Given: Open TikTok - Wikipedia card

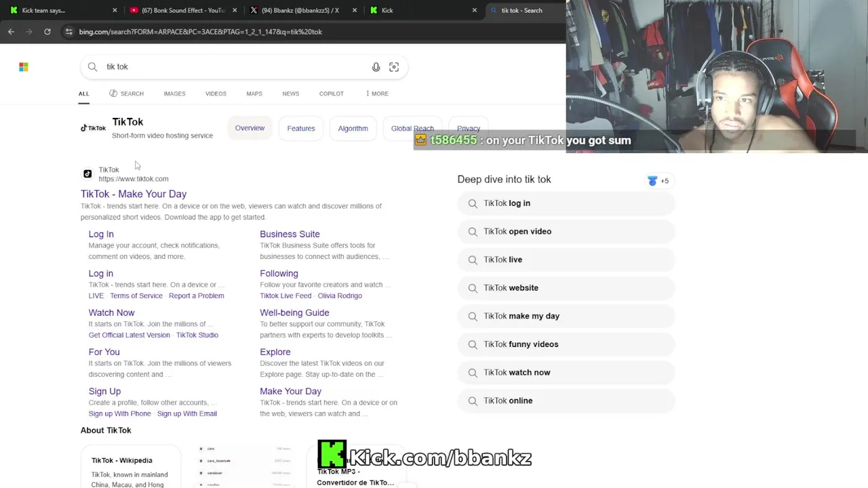Looking at the screenshot, I should (x=131, y=467).
